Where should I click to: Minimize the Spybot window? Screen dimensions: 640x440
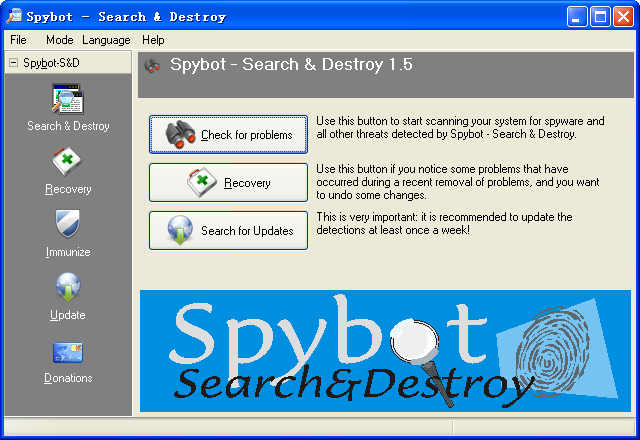click(x=577, y=16)
